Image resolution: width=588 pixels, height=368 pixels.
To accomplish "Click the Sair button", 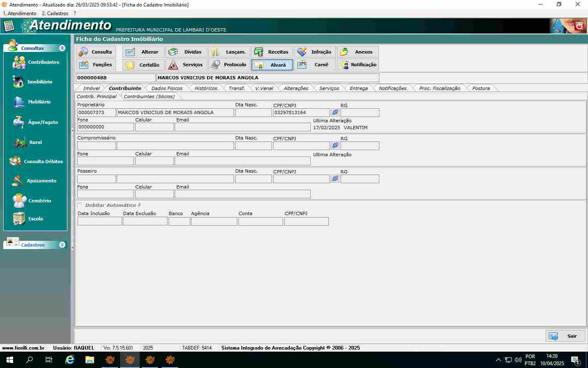I will click(566, 336).
